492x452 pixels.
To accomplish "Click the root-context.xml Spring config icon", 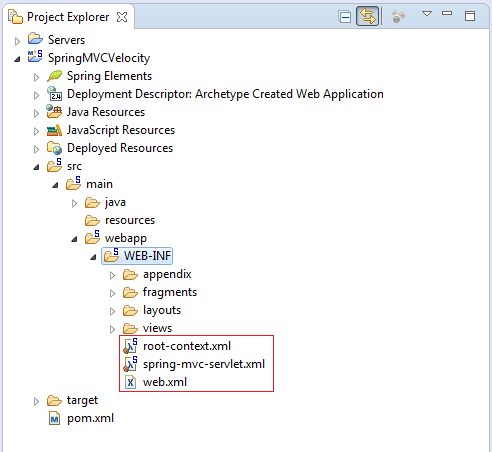I will [130, 346].
